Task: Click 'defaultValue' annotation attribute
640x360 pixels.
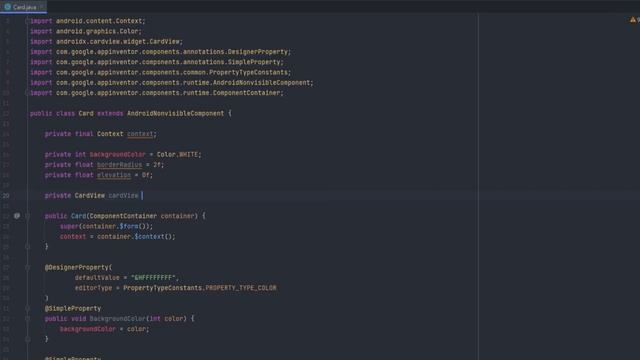Action: coord(97,278)
